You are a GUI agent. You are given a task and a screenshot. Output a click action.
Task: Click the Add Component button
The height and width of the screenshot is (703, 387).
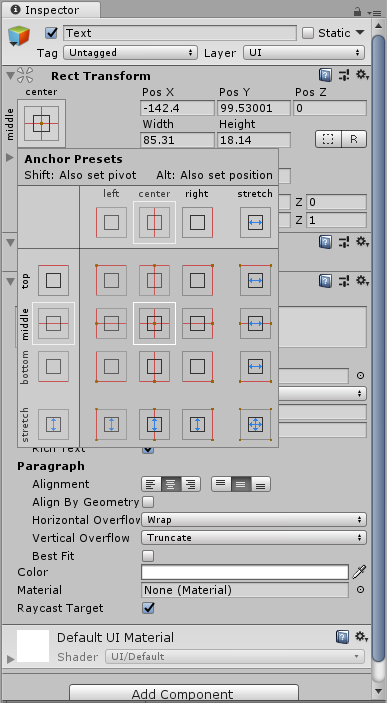(x=184, y=693)
